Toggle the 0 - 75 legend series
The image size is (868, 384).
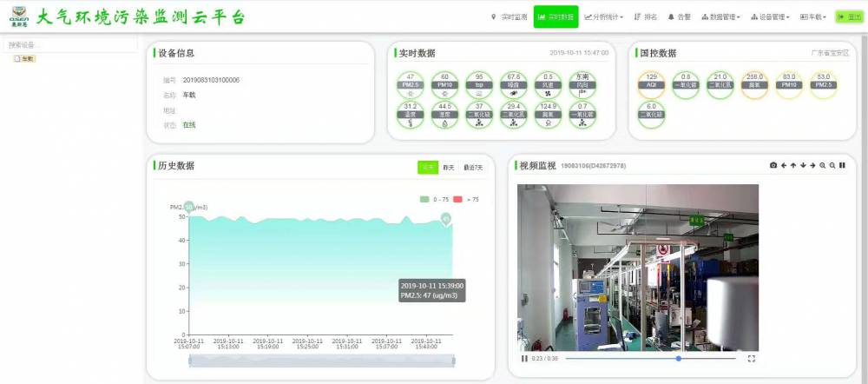tap(434, 199)
